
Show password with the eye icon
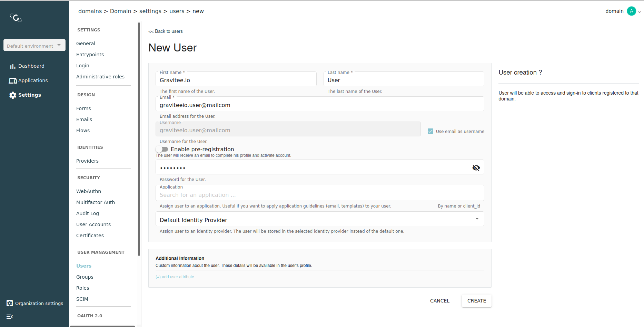(x=476, y=168)
